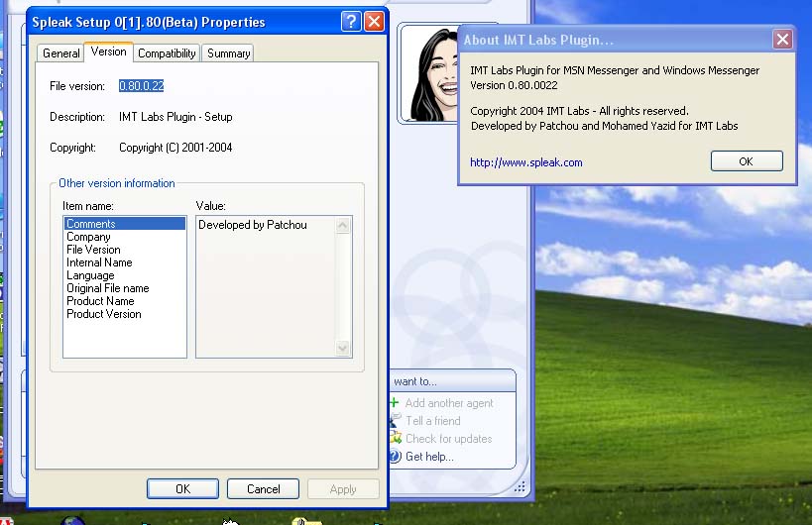The width and height of the screenshot is (812, 525).
Task: Click the woman avatar display picture
Action: click(430, 73)
